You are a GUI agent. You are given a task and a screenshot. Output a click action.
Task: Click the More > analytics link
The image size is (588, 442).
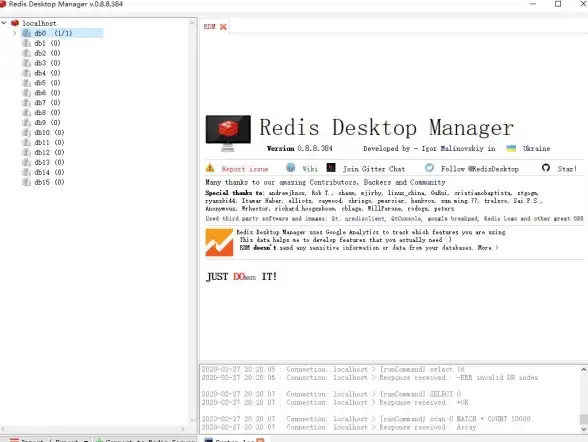pos(488,248)
